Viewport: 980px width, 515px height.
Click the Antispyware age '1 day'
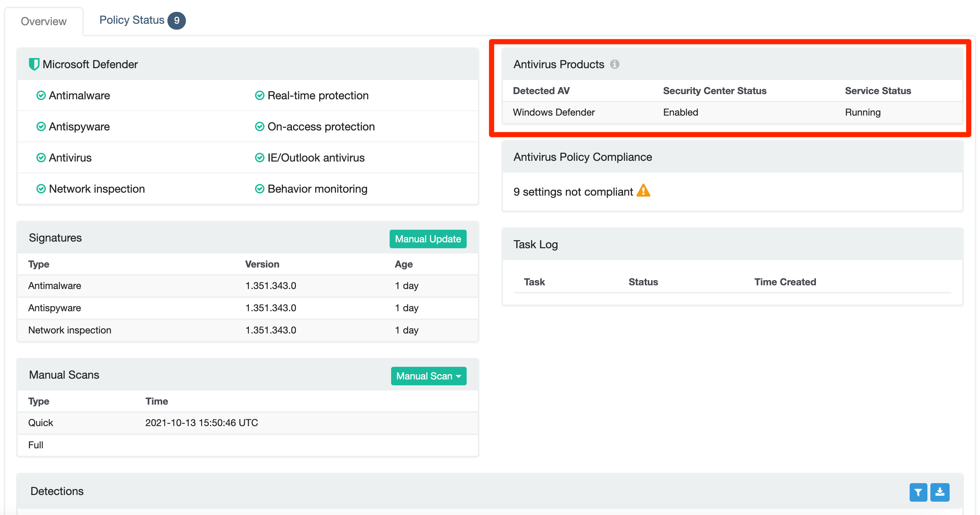(406, 308)
